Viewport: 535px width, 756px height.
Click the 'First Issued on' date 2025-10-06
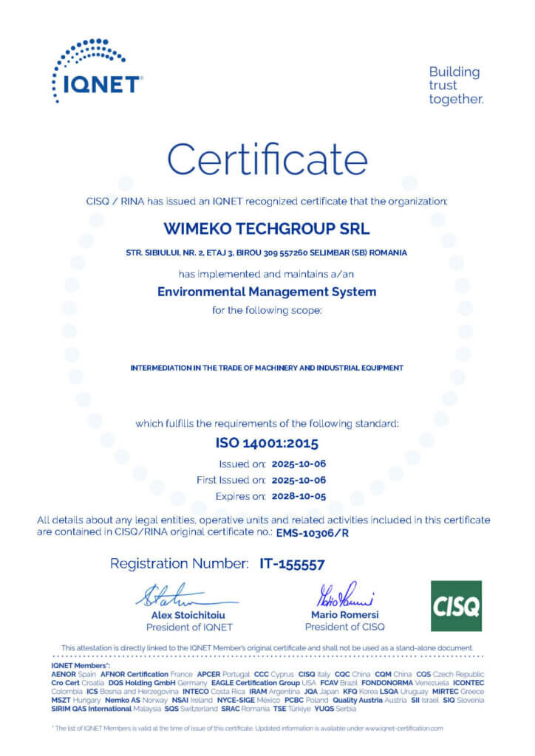pos(299,480)
